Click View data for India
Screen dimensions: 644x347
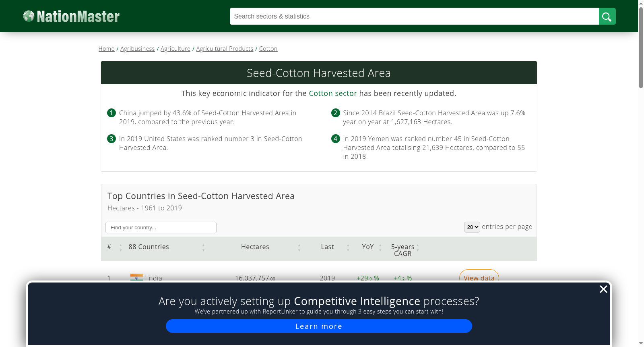[479, 276]
